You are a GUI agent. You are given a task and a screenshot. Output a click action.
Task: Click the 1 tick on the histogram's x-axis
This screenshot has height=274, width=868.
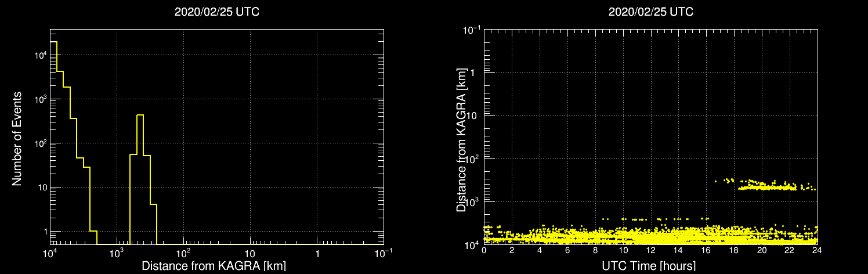point(317,255)
